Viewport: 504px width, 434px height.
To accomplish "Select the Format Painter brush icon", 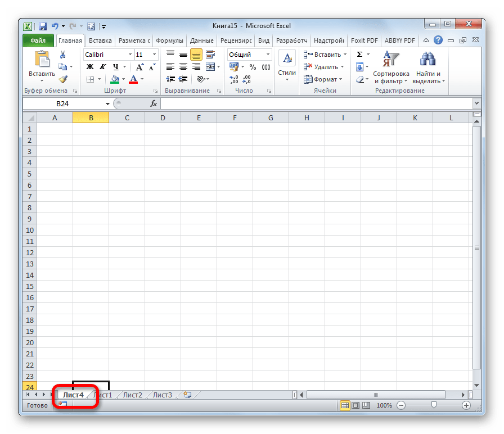I will pos(63,79).
